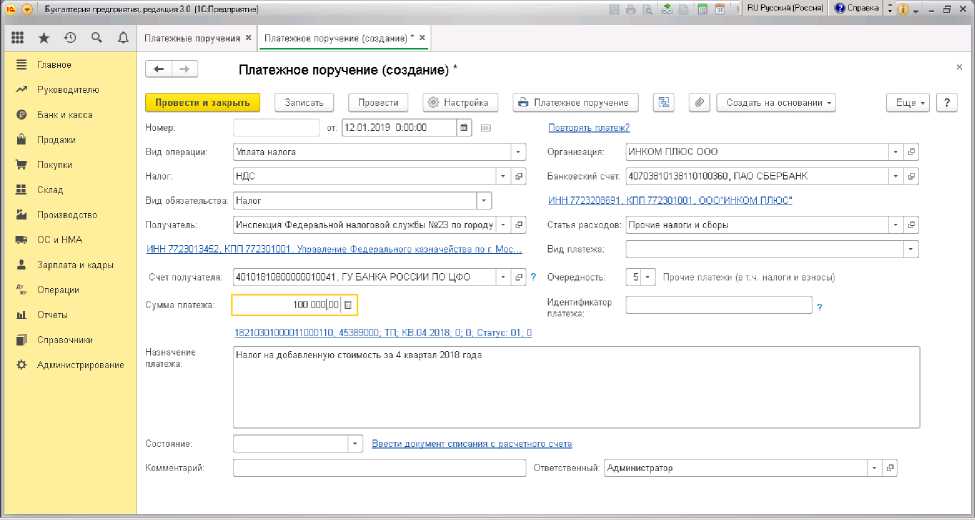This screenshot has width=975, height=520.
Task: Expand the Создать на основании menu
Action: tap(780, 102)
